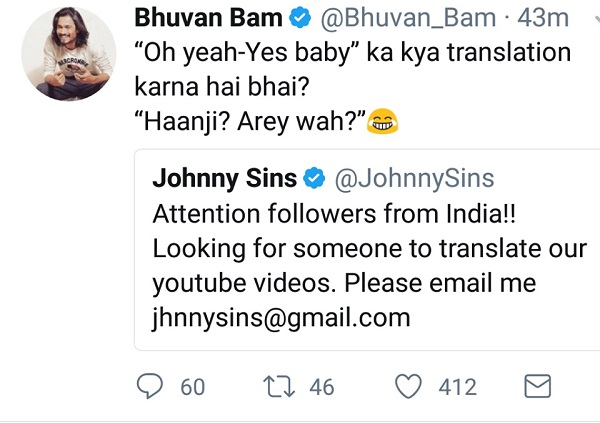This screenshot has height=423, width=600.
Task: View the 412 likes count
Action: pos(458,387)
